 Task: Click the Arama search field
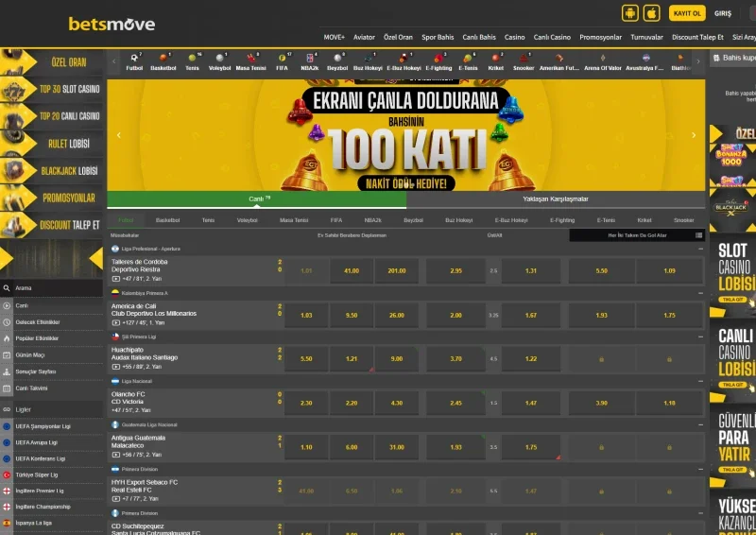52,288
